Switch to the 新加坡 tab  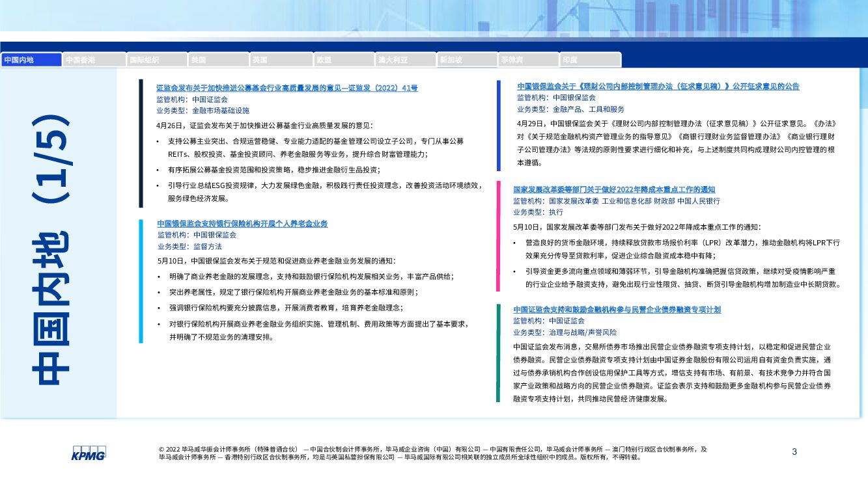(468, 60)
